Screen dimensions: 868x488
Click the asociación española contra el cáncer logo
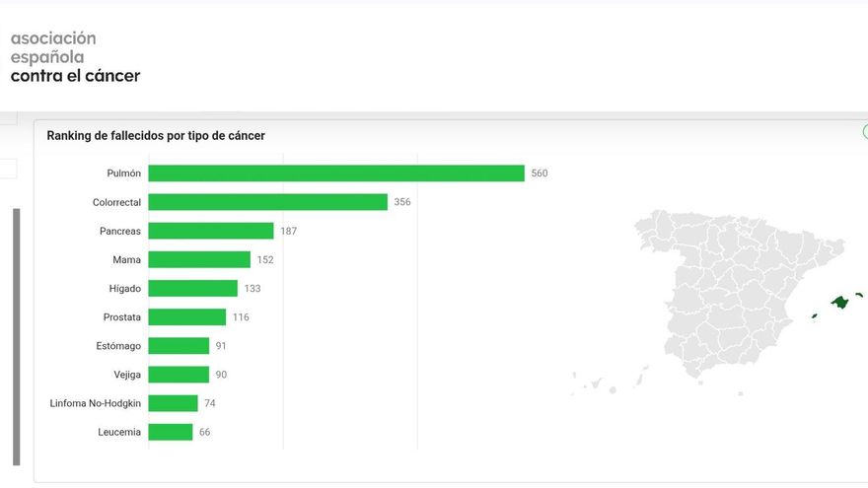pyautogui.click(x=75, y=57)
